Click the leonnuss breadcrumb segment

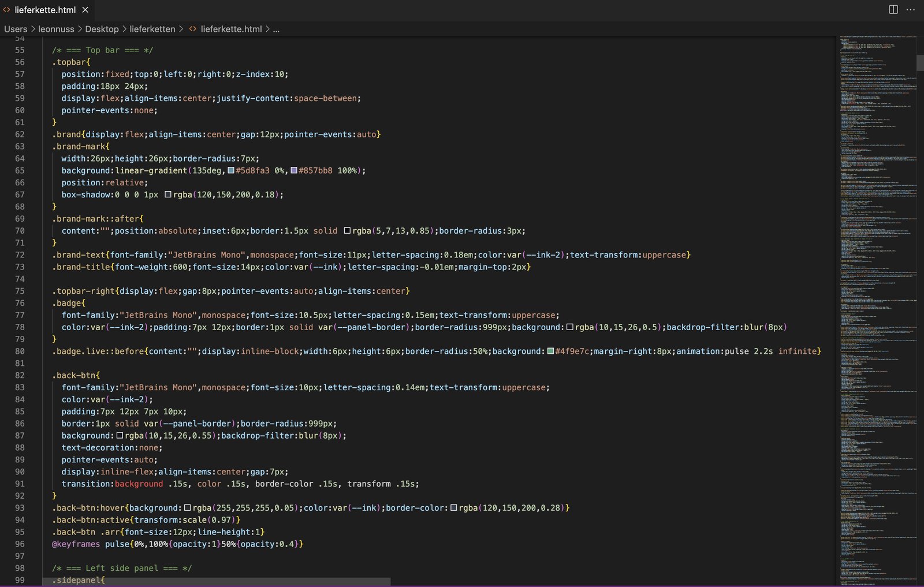coord(56,29)
